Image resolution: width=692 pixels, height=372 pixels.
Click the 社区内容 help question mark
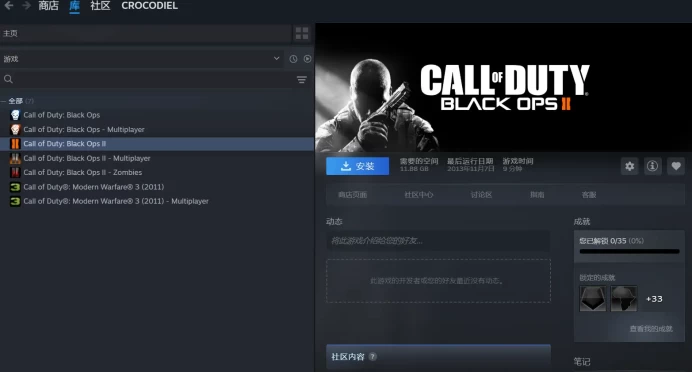tap(372, 357)
